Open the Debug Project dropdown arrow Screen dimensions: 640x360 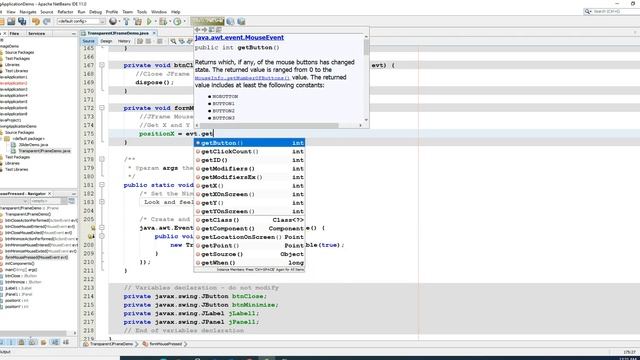pos(169,21)
